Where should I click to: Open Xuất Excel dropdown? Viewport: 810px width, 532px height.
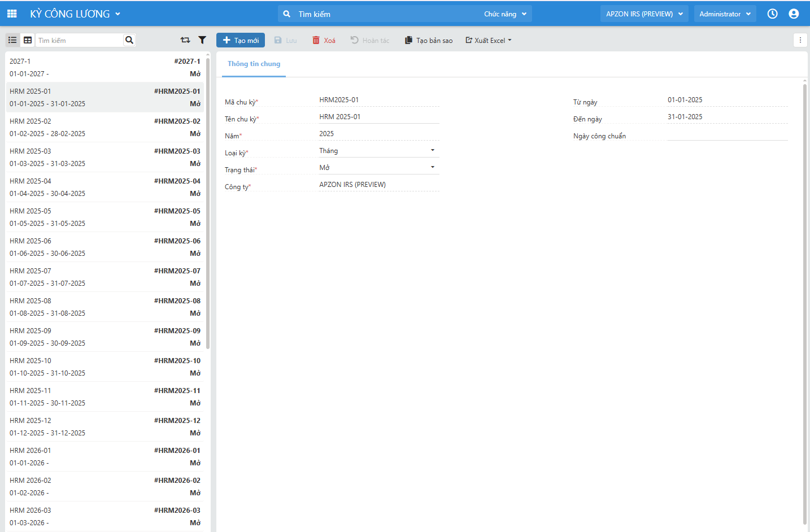(489, 40)
